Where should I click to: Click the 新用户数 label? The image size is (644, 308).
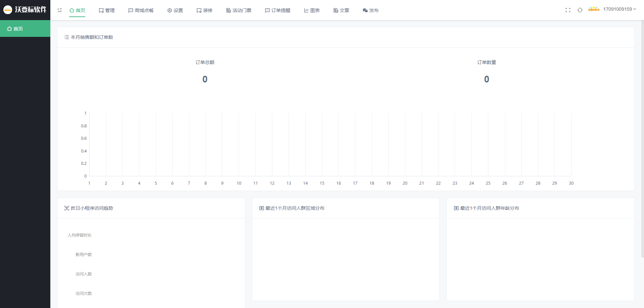[84, 255]
